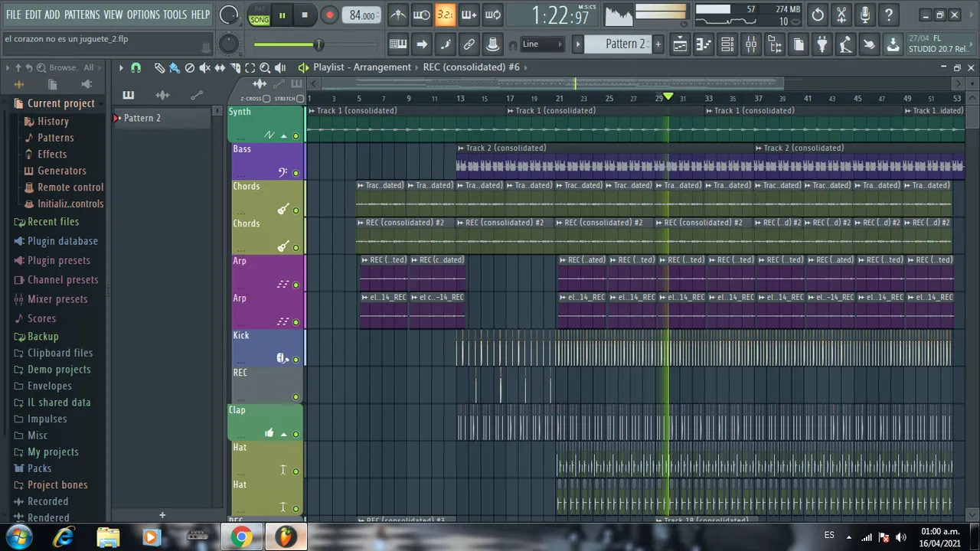Open the EDIT menu
The height and width of the screenshot is (551, 980).
pos(33,15)
